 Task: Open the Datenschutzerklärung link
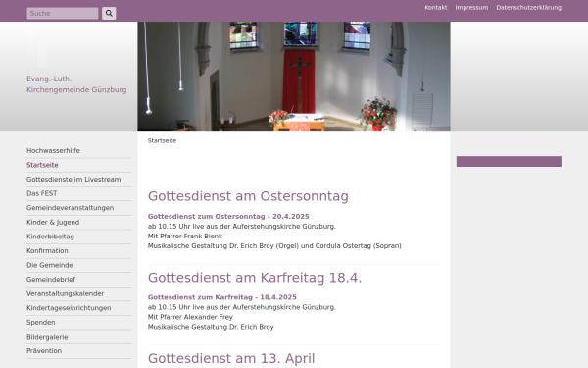point(528,8)
